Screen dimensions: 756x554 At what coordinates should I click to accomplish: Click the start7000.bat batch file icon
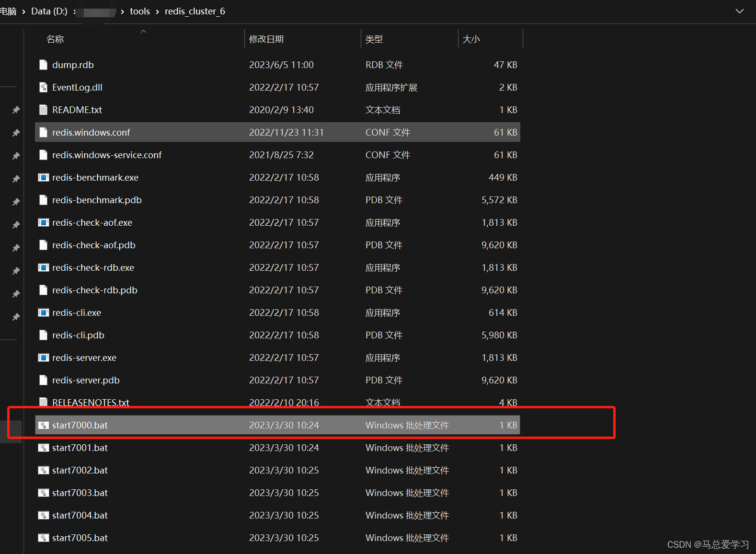pos(43,425)
